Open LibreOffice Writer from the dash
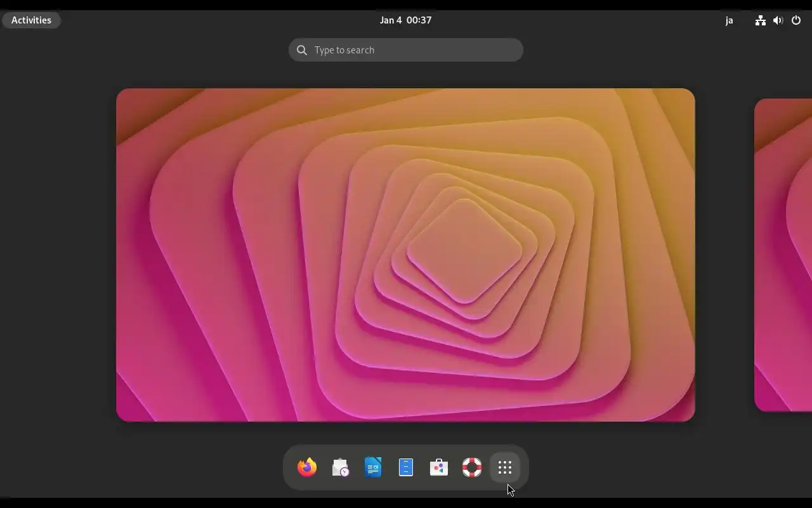This screenshot has height=508, width=812. point(373,467)
